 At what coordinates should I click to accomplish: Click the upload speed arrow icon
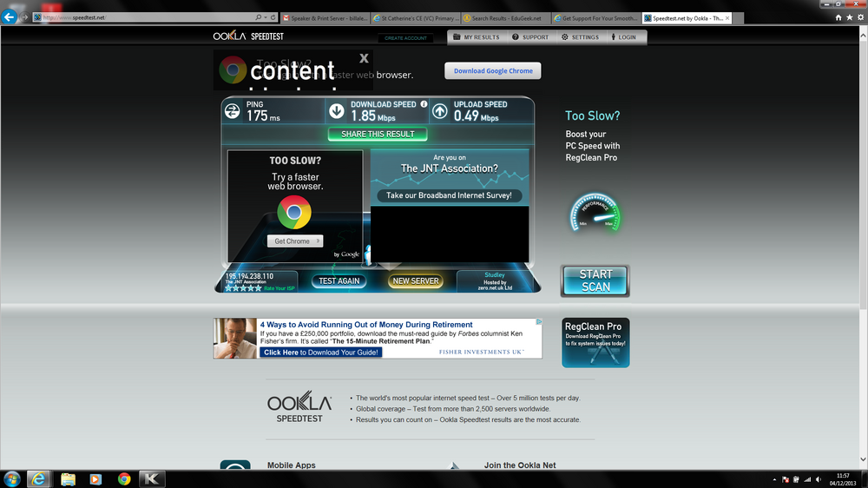tap(440, 111)
